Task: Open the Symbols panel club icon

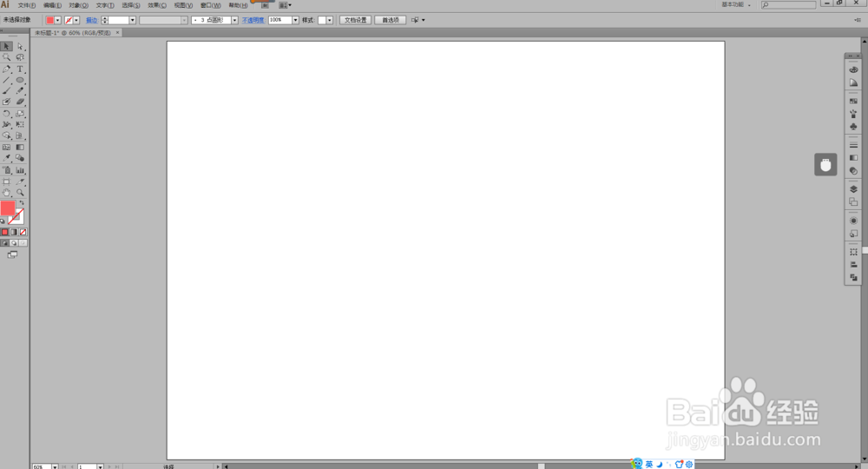Action: tap(853, 127)
